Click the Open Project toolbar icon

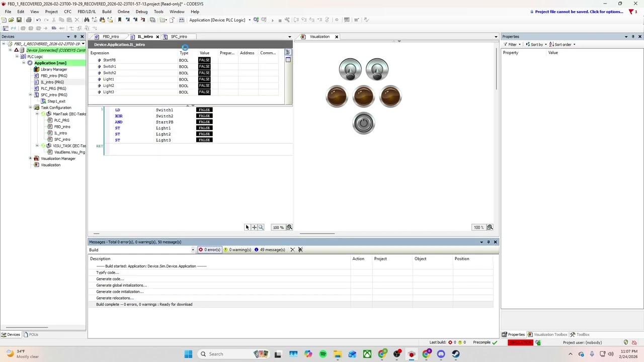click(x=11, y=20)
